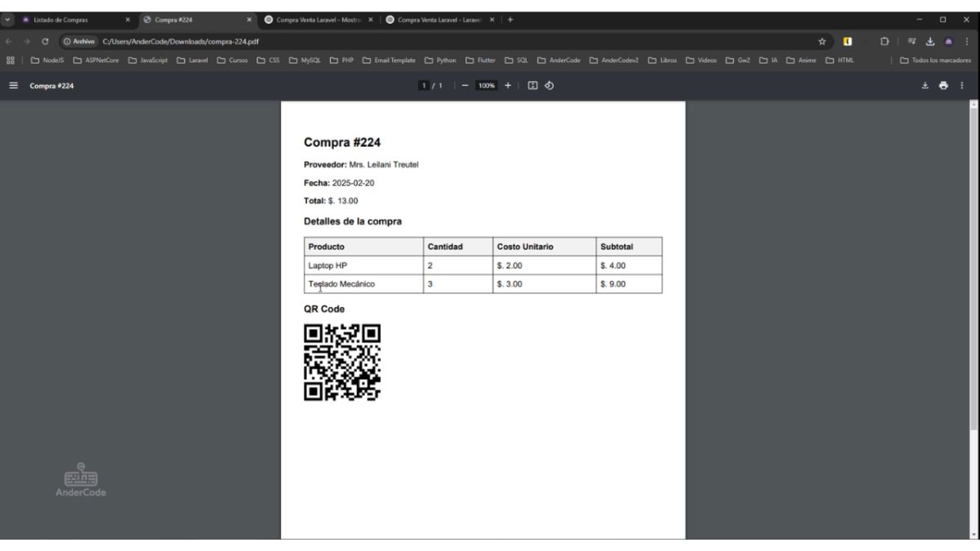Open PDF viewer more actions menu
This screenshot has height=551, width=980.
[961, 86]
